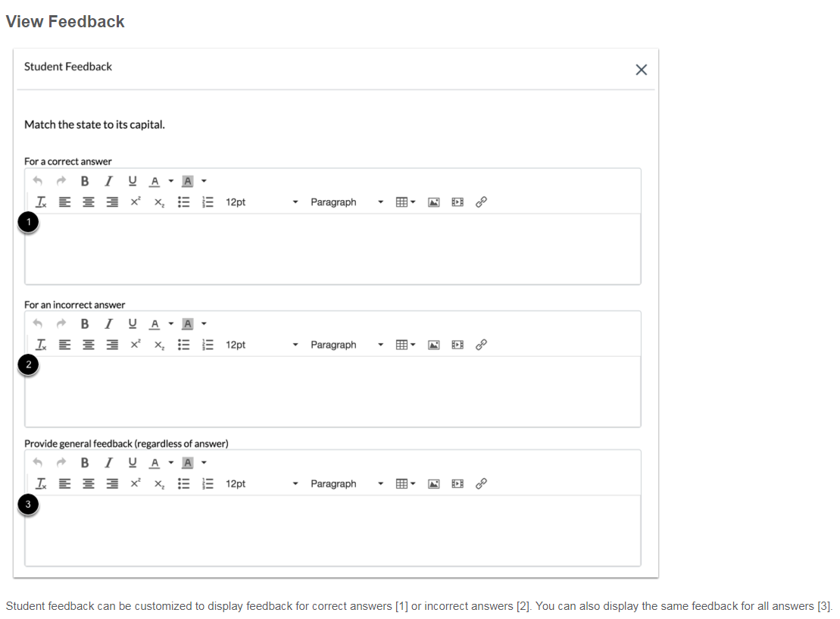The width and height of the screenshot is (840, 619).
Task: Toggle bold formatting in correct answer editor
Action: coord(84,180)
